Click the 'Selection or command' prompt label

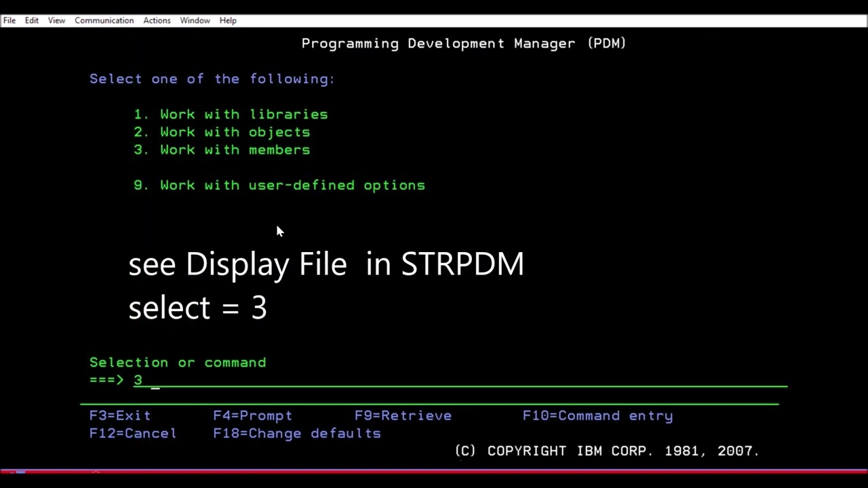178,363
